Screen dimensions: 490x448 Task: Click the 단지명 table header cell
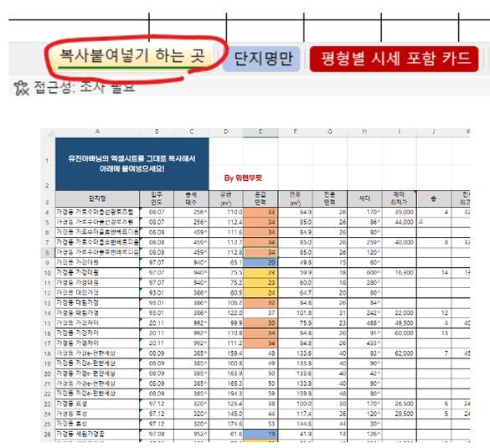[x=97, y=198]
